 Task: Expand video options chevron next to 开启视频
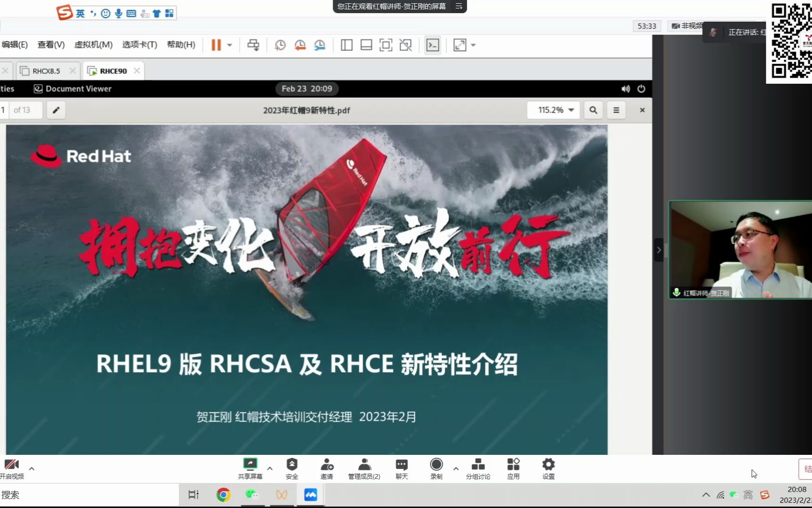(x=31, y=468)
